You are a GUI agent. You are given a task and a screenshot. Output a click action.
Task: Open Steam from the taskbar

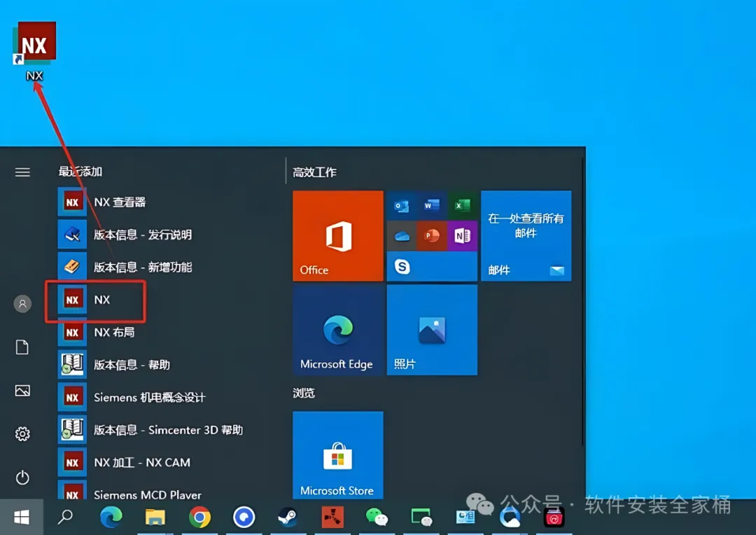288,517
